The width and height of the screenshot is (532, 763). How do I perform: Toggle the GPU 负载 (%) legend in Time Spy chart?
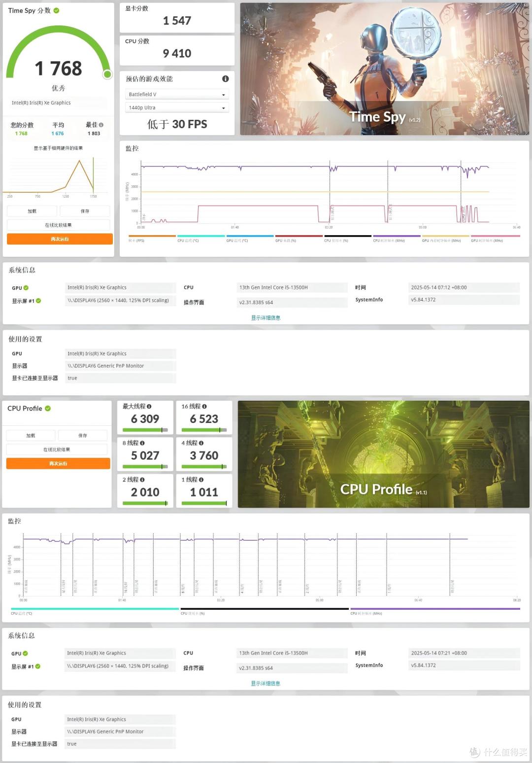pos(299,239)
